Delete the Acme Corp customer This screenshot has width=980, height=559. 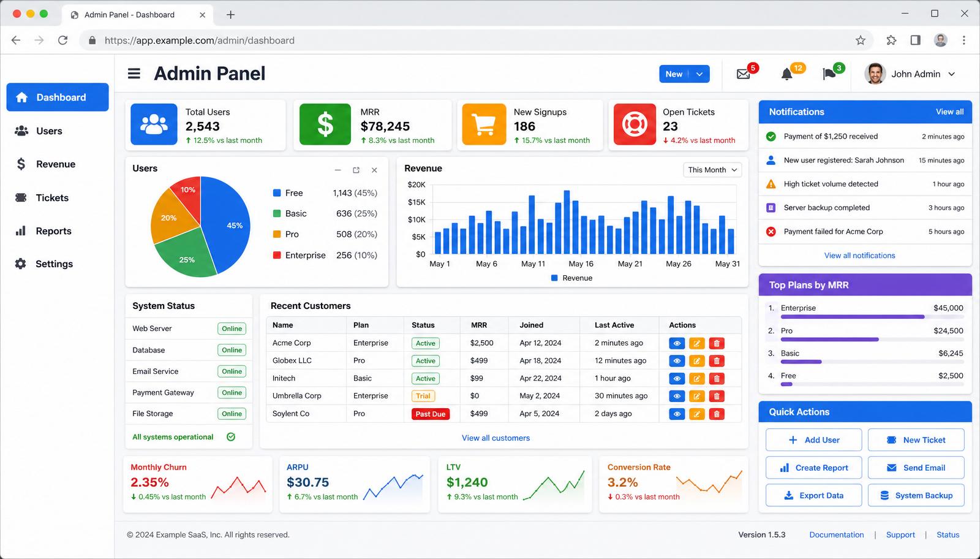pos(717,343)
